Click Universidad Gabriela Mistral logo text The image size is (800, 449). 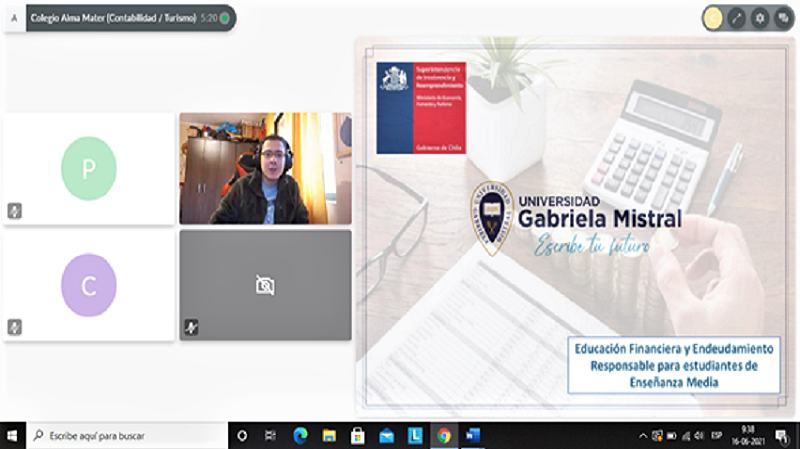(599, 212)
